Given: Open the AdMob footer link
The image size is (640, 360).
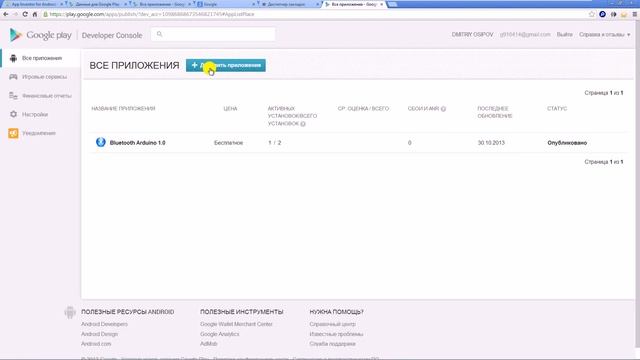Looking at the screenshot, I should point(209,344).
